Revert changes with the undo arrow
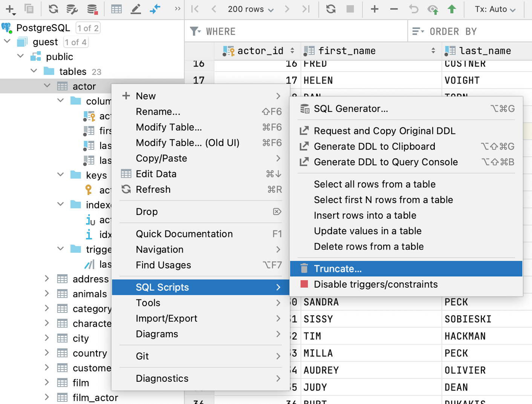Screen dimensions: 532x404 click(413, 9)
